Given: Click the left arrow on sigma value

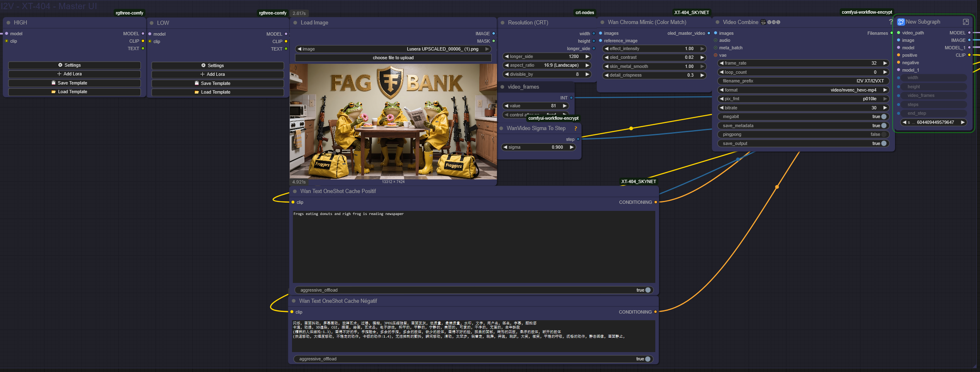Looking at the screenshot, I should point(505,147).
